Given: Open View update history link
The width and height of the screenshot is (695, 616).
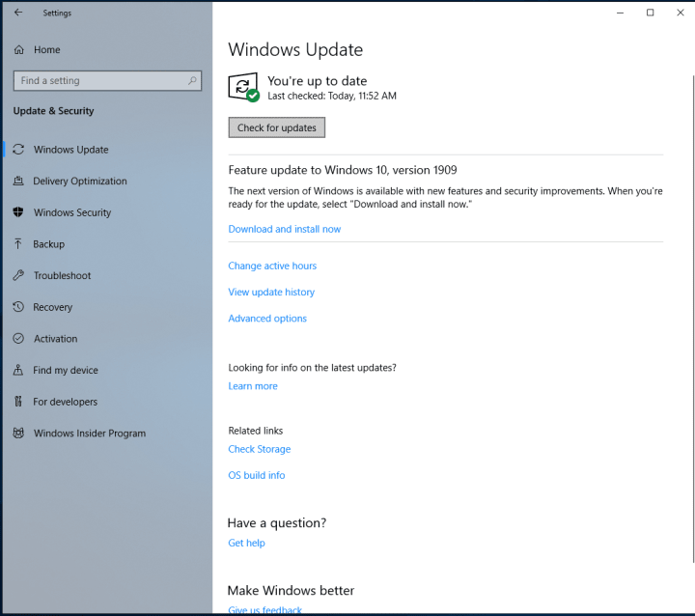Looking at the screenshot, I should [x=271, y=292].
